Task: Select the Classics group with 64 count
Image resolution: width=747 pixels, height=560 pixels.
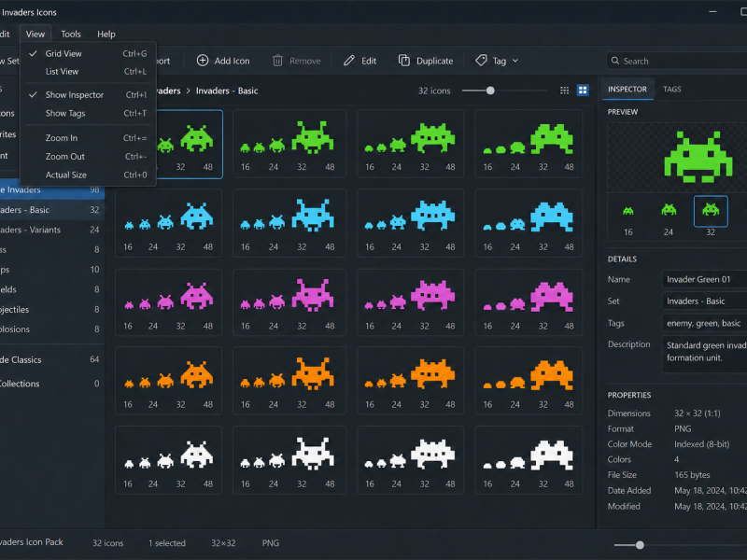Action: point(52,359)
